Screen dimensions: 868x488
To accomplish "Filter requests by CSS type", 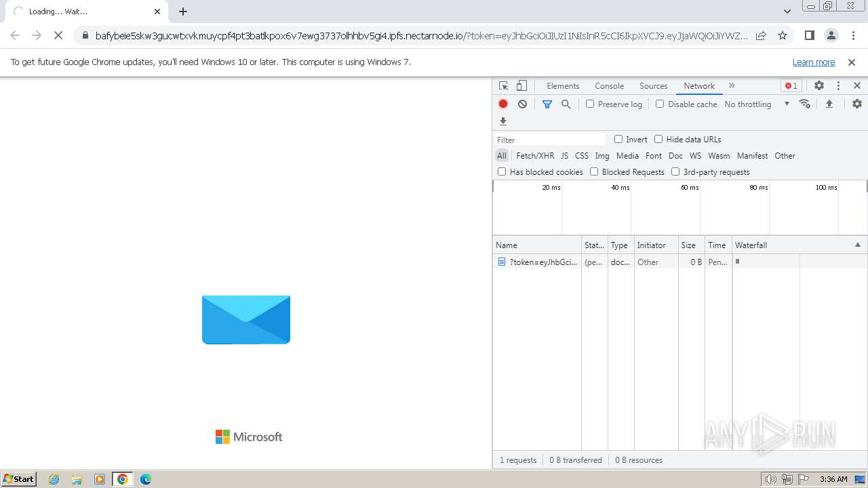I will tap(582, 156).
